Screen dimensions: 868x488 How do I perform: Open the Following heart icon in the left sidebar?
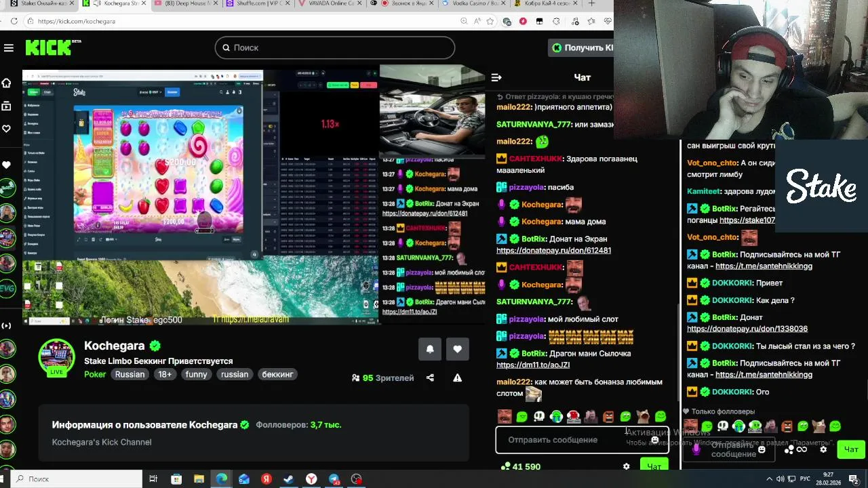[7, 129]
